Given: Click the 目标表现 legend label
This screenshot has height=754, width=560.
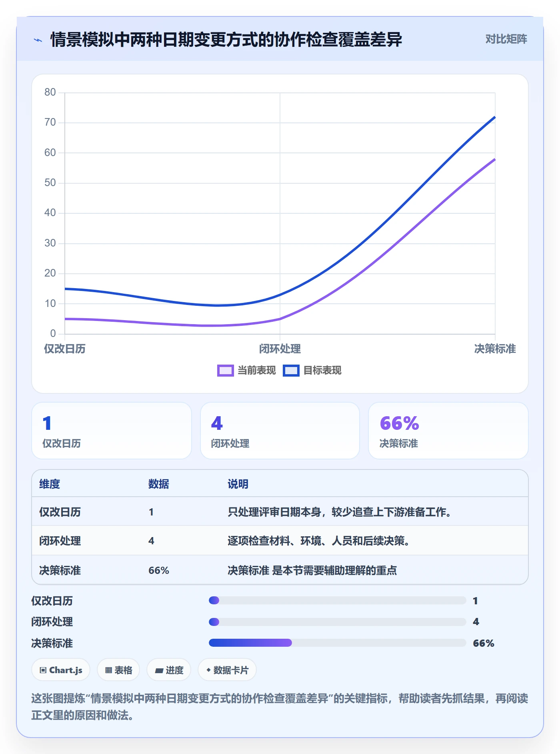Looking at the screenshot, I should 322,371.
